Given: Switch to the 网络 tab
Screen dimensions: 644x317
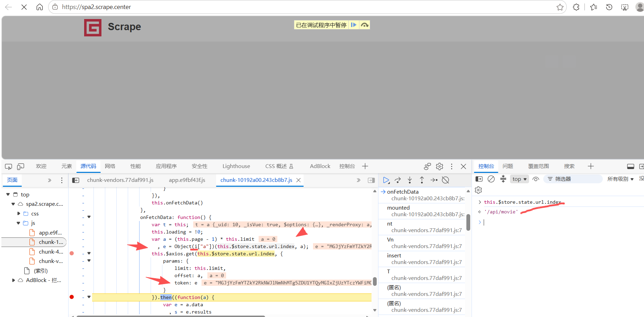Looking at the screenshot, I should point(110,166).
